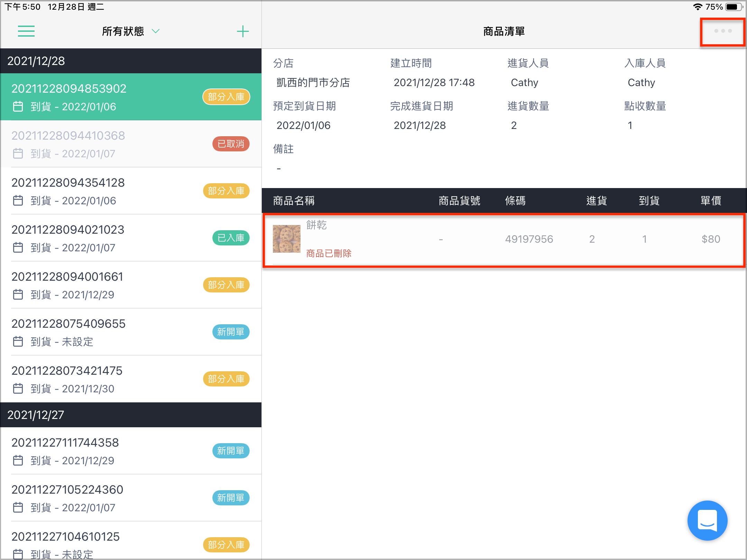The width and height of the screenshot is (747, 560).
Task: Click creation time 2021/12/28 17:48
Action: point(434,82)
